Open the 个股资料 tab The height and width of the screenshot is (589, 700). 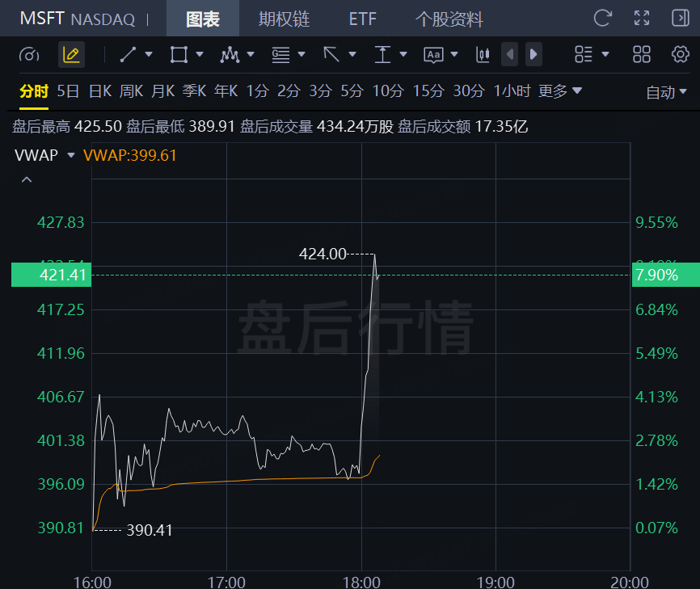pyautogui.click(x=449, y=19)
